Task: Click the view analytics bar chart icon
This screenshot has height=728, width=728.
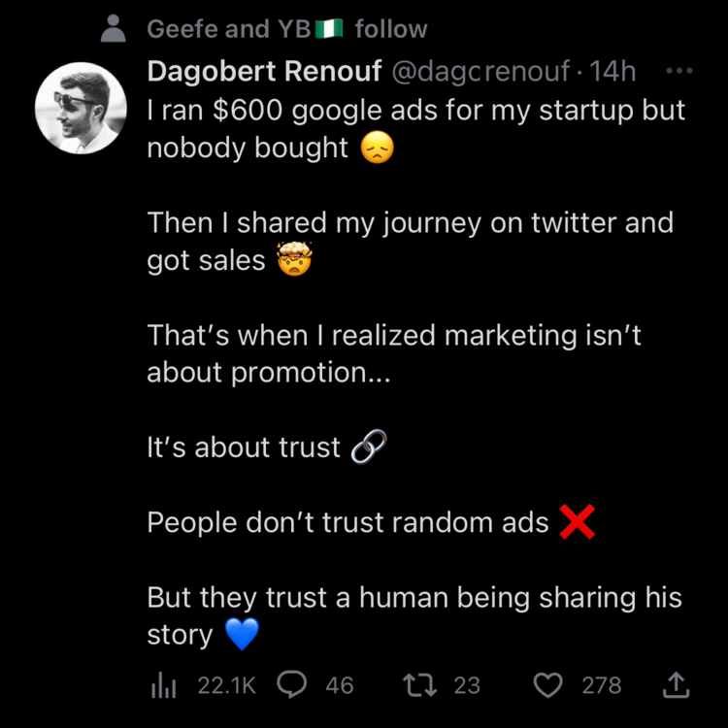Action: coord(164,686)
